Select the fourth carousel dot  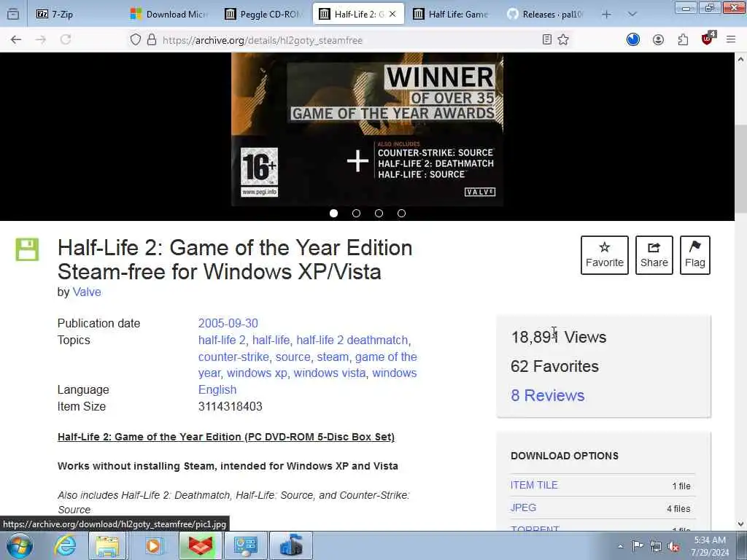[402, 214]
